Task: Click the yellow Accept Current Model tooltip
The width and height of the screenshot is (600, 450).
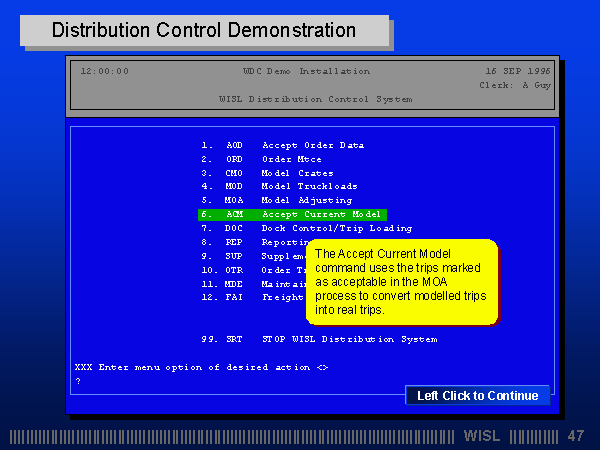Action: tap(400, 282)
